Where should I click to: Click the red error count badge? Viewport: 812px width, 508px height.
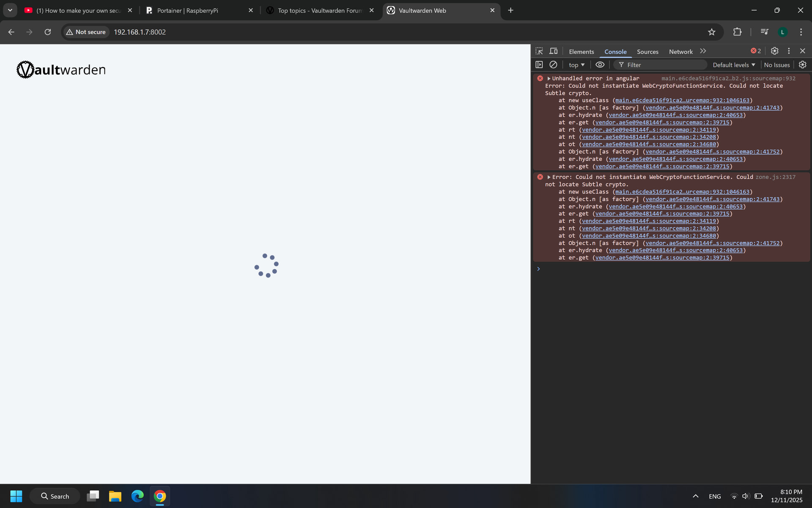[x=756, y=51]
